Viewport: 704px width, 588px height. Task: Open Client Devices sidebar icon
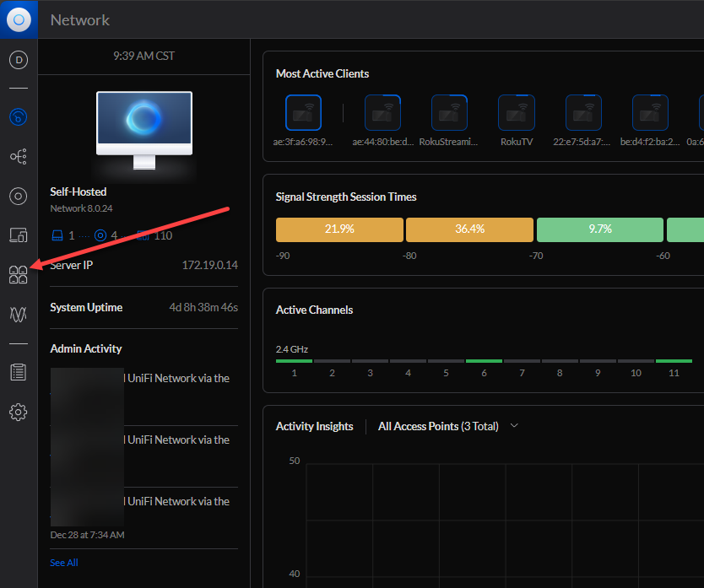pyautogui.click(x=19, y=235)
